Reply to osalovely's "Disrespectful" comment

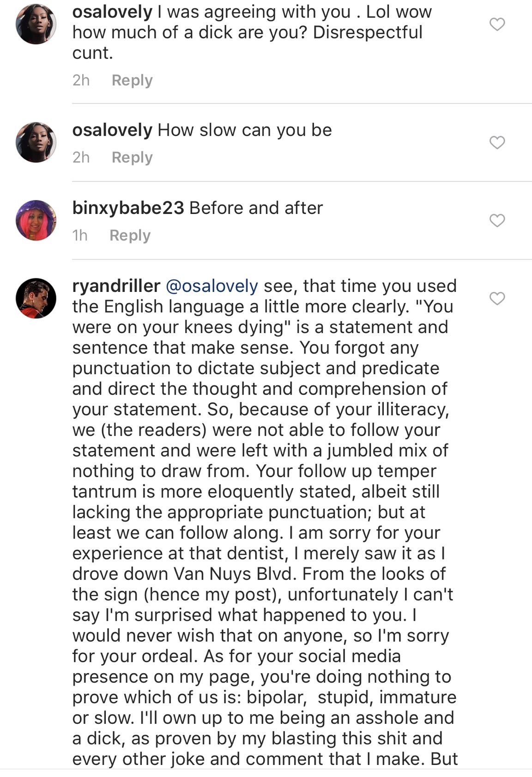[x=132, y=80]
